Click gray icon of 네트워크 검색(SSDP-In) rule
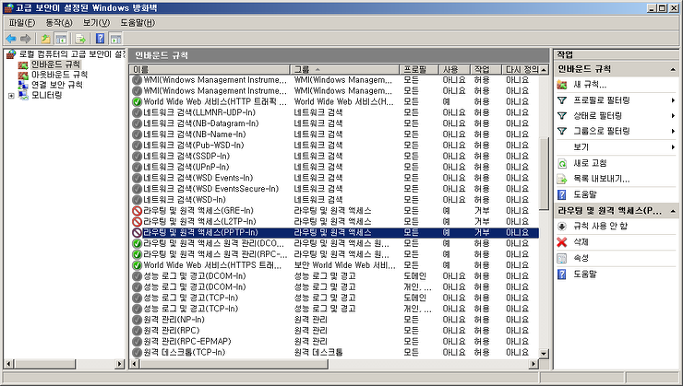683x386 pixels. click(x=137, y=156)
